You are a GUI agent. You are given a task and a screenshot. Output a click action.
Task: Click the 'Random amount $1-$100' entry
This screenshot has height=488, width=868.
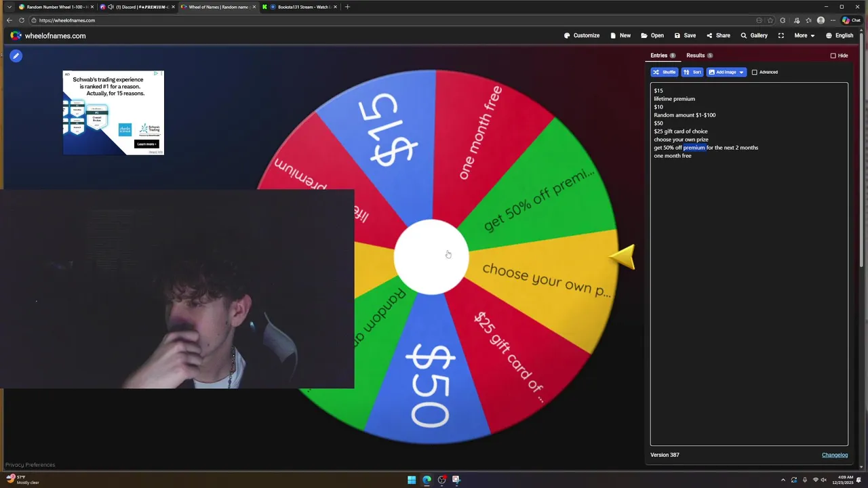pos(684,115)
